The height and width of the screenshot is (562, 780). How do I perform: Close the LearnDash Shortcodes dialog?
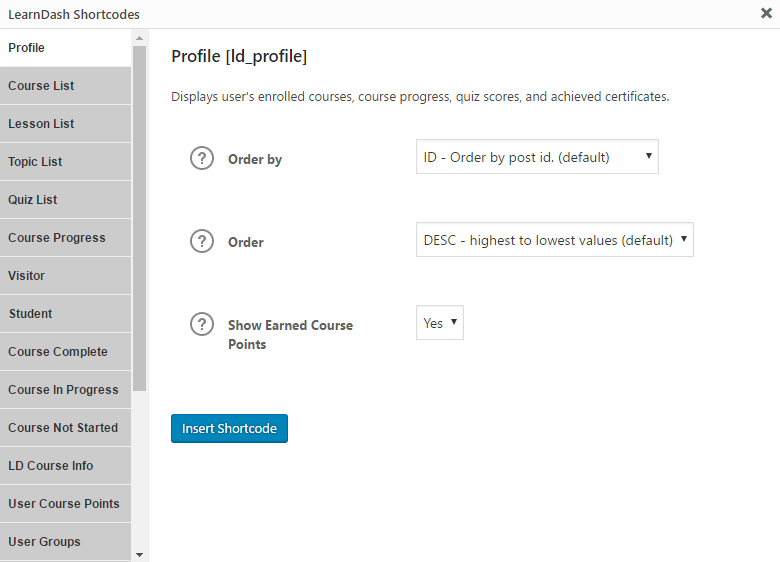tap(766, 14)
